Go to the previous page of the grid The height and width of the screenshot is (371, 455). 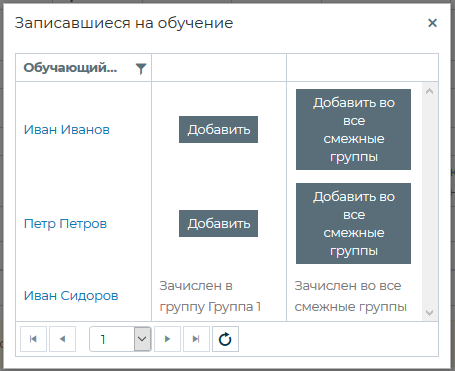(x=62, y=339)
